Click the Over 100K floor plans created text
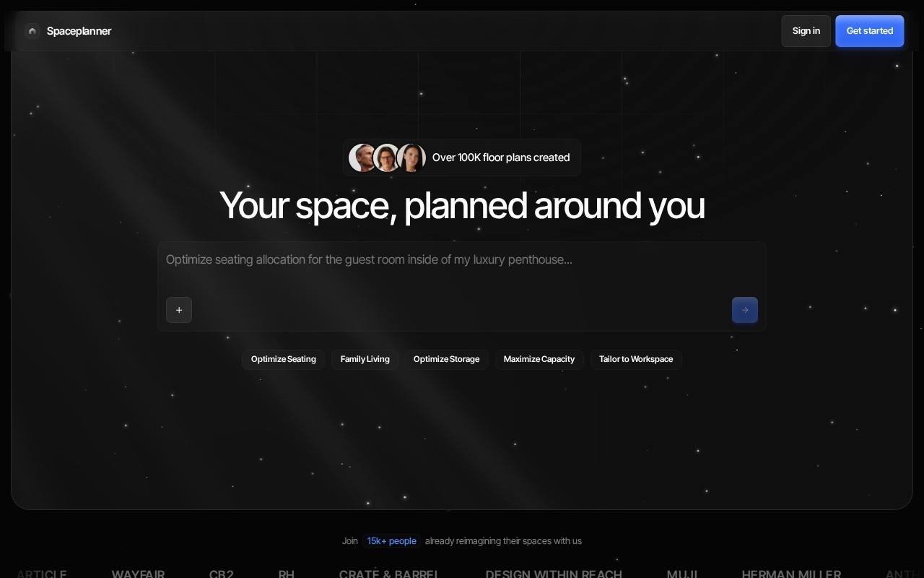The image size is (924, 578). click(501, 158)
